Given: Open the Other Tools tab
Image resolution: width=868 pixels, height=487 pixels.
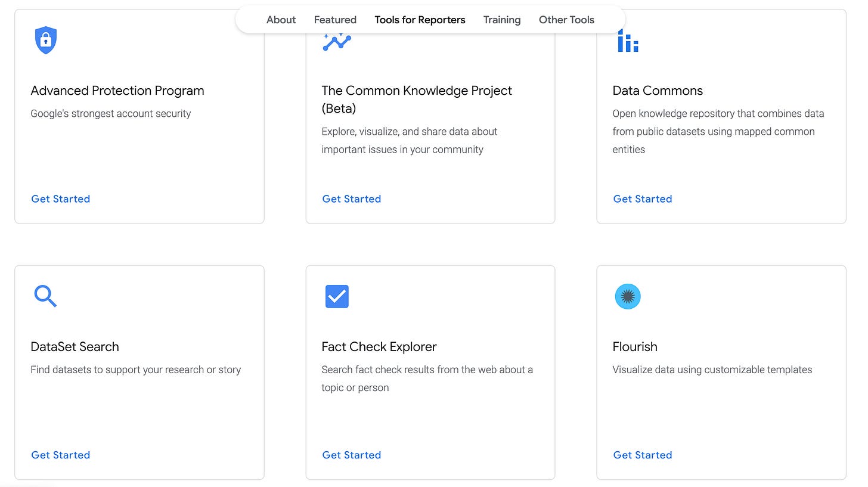Looking at the screenshot, I should point(566,20).
